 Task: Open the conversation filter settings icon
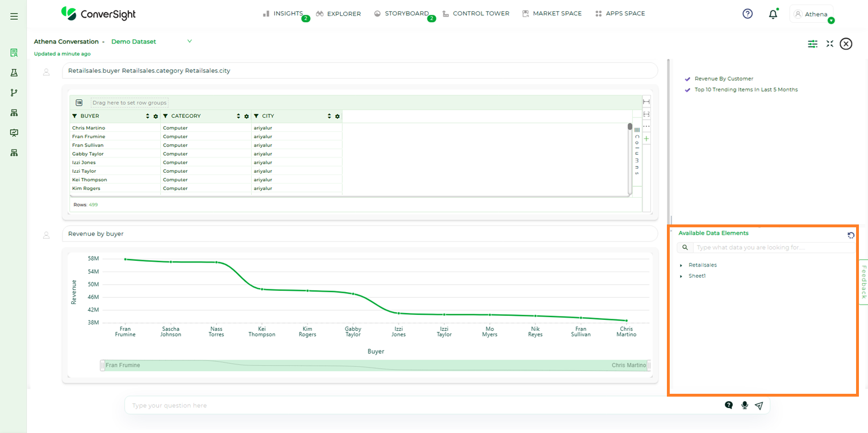tap(813, 44)
